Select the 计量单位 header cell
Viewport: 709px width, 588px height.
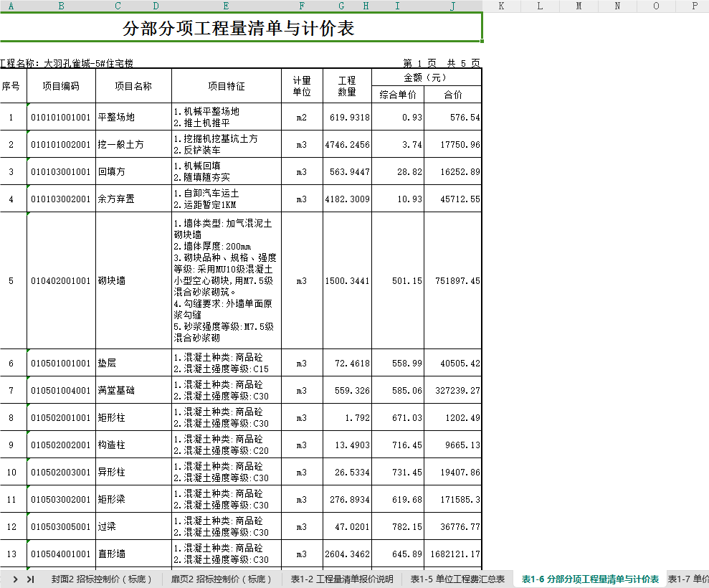pyautogui.click(x=302, y=86)
